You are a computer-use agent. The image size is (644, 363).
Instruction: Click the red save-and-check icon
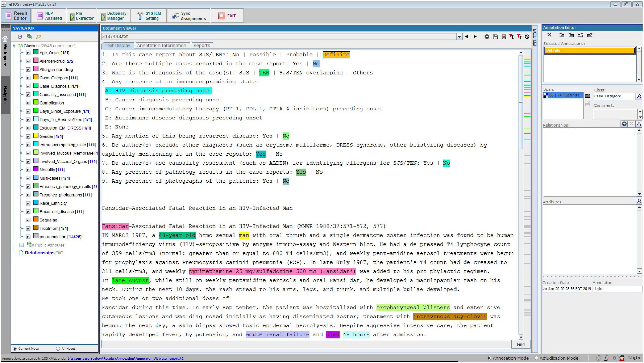(x=504, y=37)
